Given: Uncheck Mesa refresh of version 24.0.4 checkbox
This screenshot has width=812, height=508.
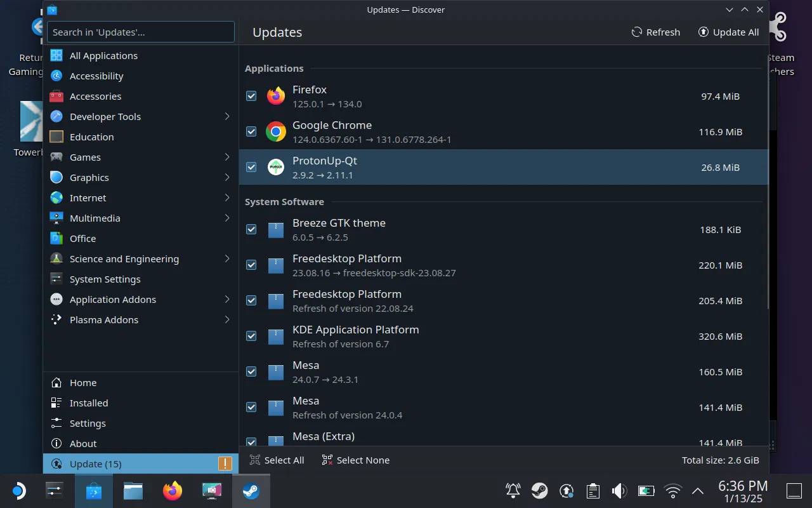Looking at the screenshot, I should pos(251,408).
